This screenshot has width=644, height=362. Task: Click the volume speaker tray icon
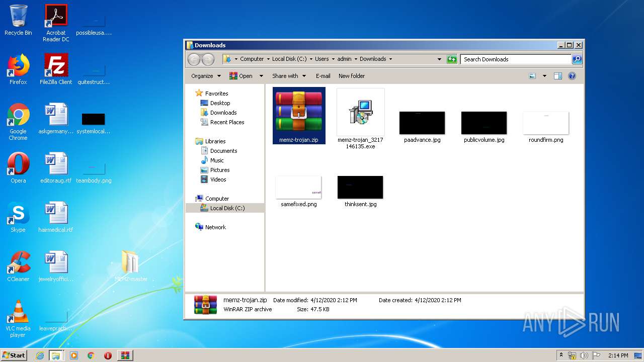584,355
